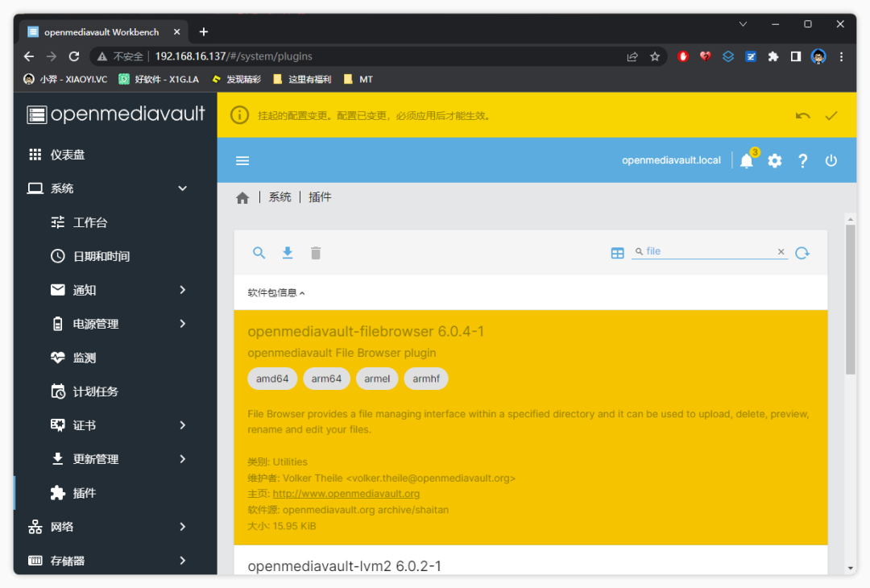Image resolution: width=870 pixels, height=588 pixels.
Task: Click 系统 in the breadcrumb
Action: click(280, 197)
